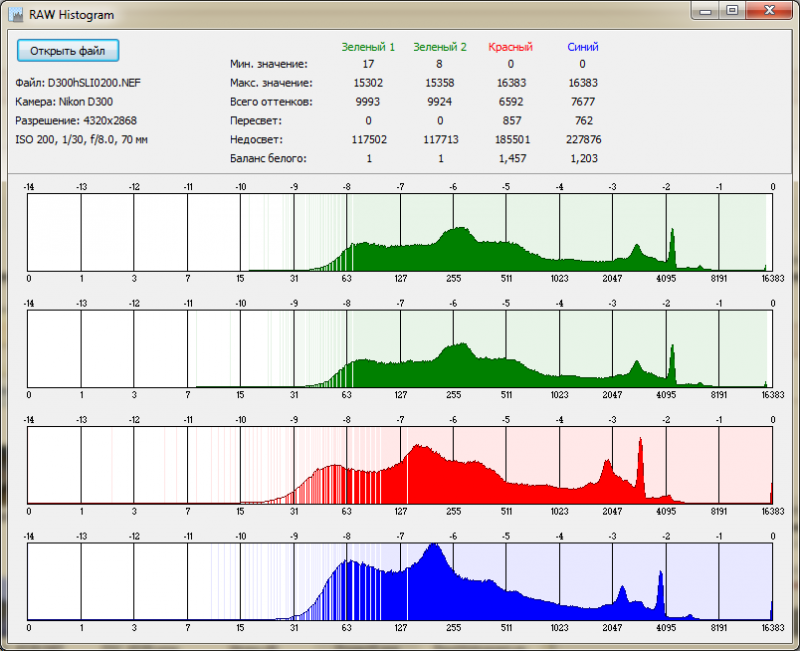
Task: Click the RAW Histogram app icon in title bar
Action: (x=16, y=14)
